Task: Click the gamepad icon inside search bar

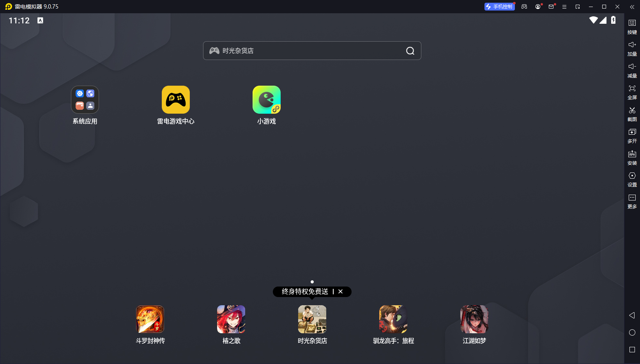Action: tap(214, 51)
